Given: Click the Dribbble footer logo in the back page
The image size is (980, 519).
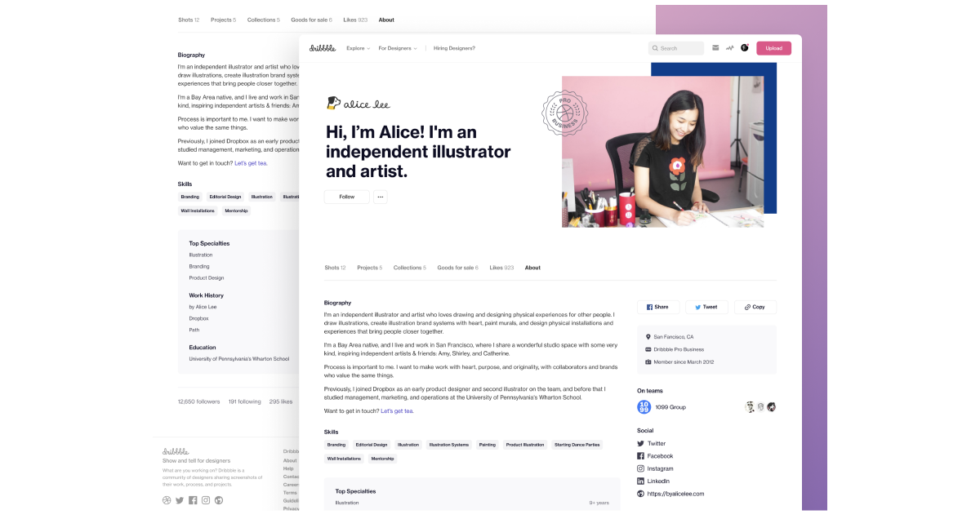Looking at the screenshot, I should (176, 451).
